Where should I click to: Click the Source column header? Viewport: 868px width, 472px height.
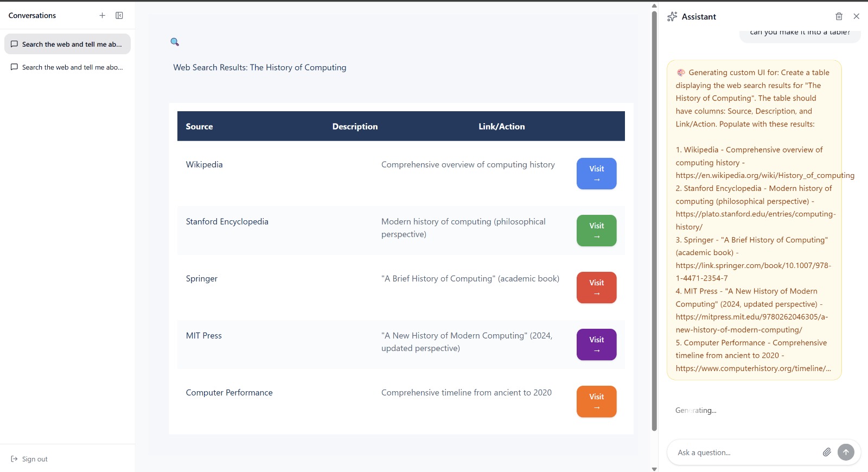[199, 126]
